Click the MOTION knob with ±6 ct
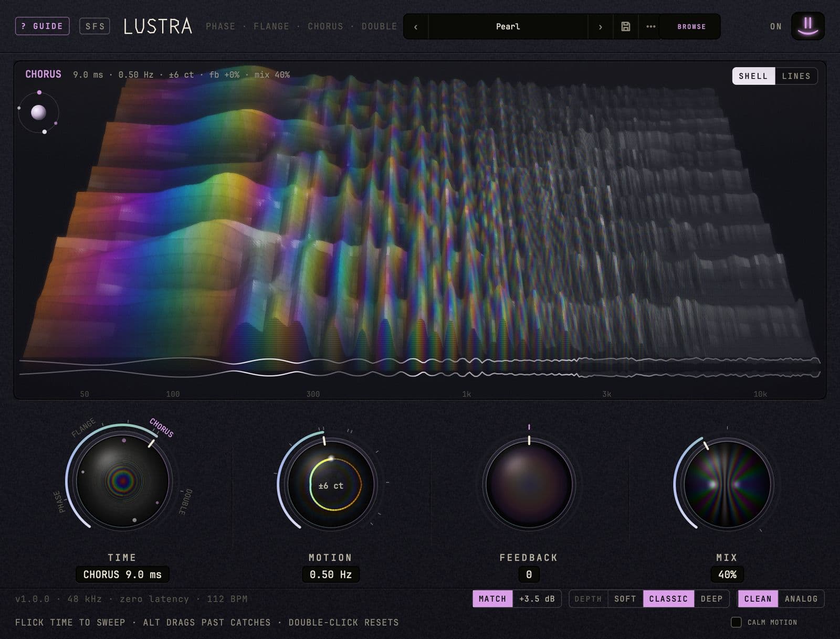Screen dimensions: 840x639 [331, 485]
